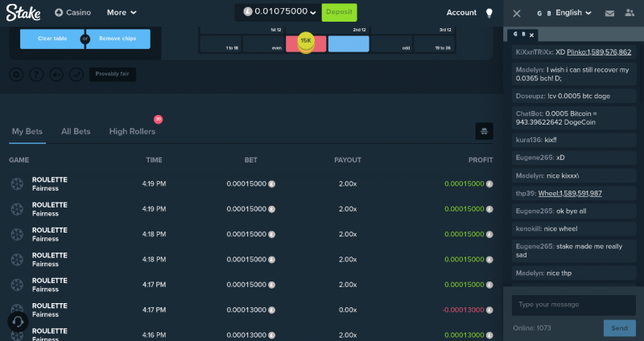Click the Clear table button

click(52, 39)
